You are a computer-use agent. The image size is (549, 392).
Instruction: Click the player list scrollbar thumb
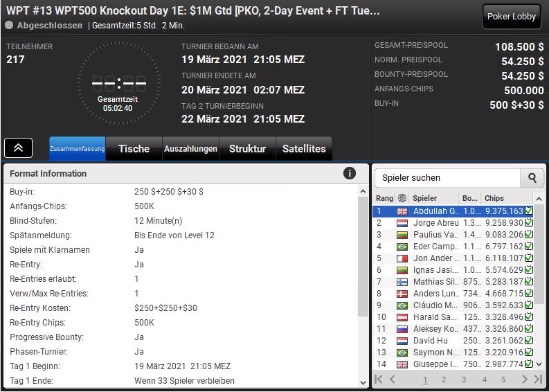click(x=539, y=255)
